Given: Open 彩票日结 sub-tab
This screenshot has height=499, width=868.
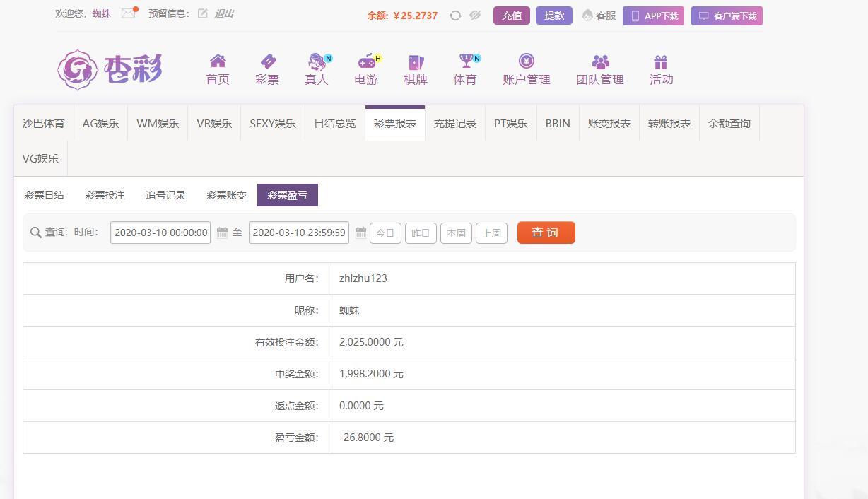Looking at the screenshot, I should [x=44, y=195].
